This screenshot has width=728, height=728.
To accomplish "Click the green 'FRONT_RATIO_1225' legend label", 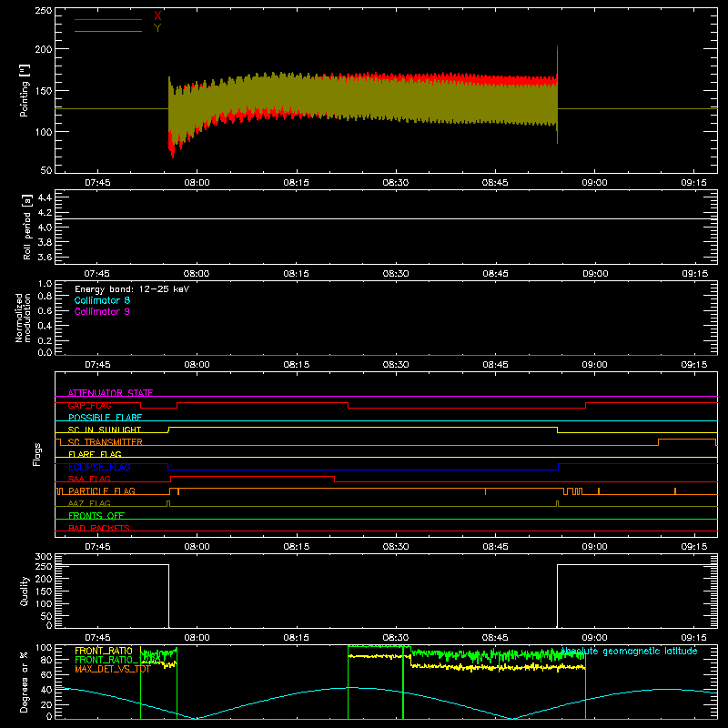I will [x=118, y=660].
